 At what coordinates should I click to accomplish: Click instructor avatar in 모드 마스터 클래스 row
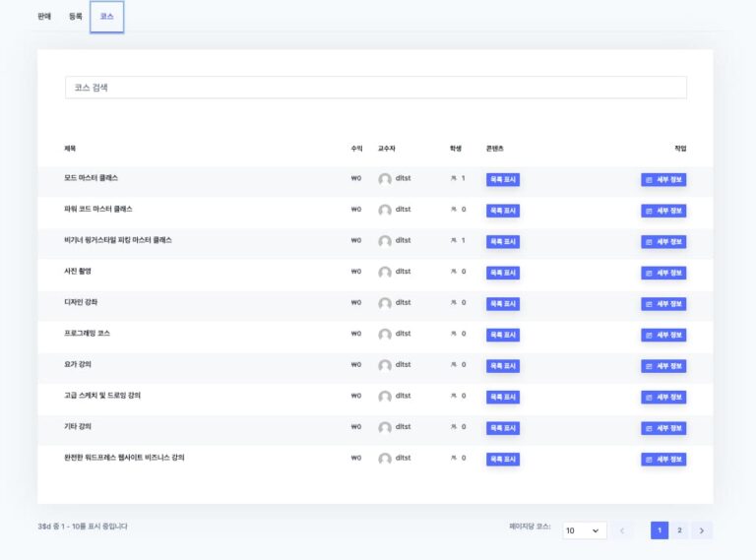tap(385, 179)
